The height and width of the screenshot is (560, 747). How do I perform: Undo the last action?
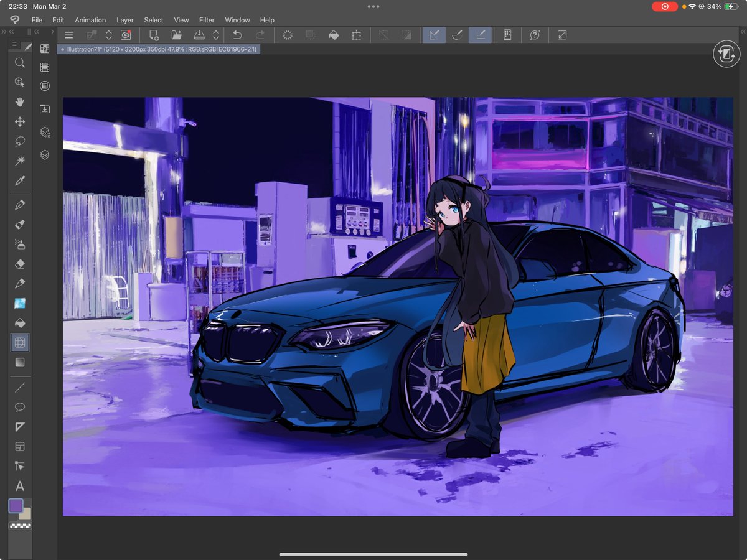(x=237, y=35)
